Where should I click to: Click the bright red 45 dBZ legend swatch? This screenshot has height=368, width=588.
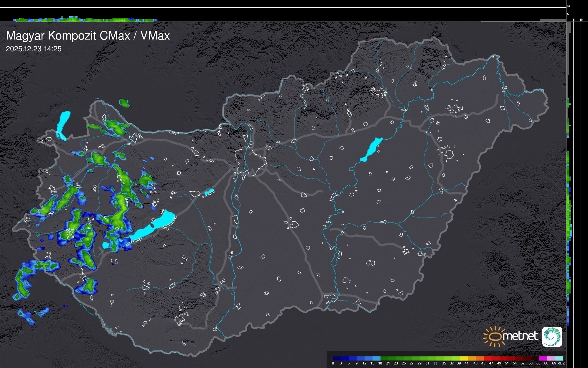[x=487, y=358]
